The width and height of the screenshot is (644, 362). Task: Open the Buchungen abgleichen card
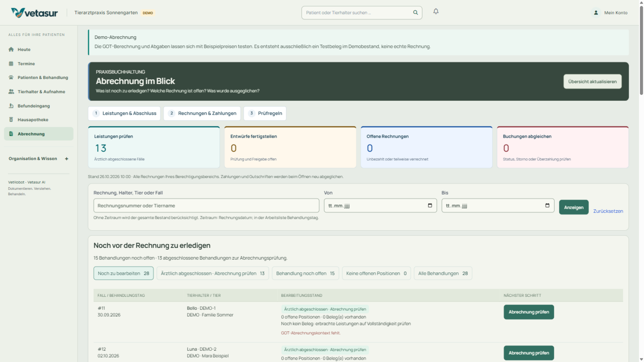point(563,147)
